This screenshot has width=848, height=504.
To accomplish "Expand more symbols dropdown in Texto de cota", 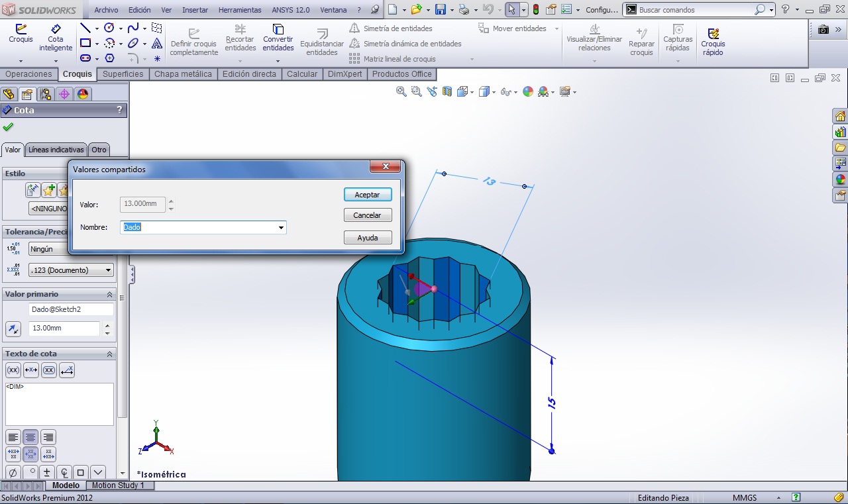I will (x=97, y=472).
